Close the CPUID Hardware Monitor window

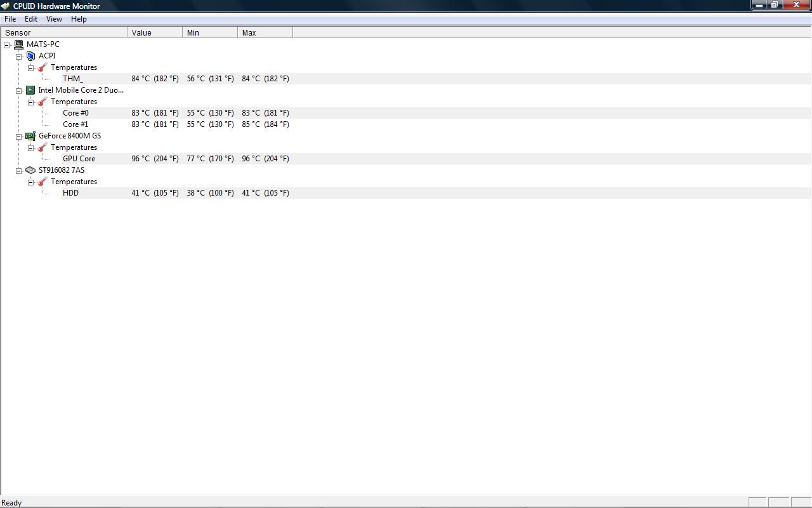pyautogui.click(x=797, y=5)
